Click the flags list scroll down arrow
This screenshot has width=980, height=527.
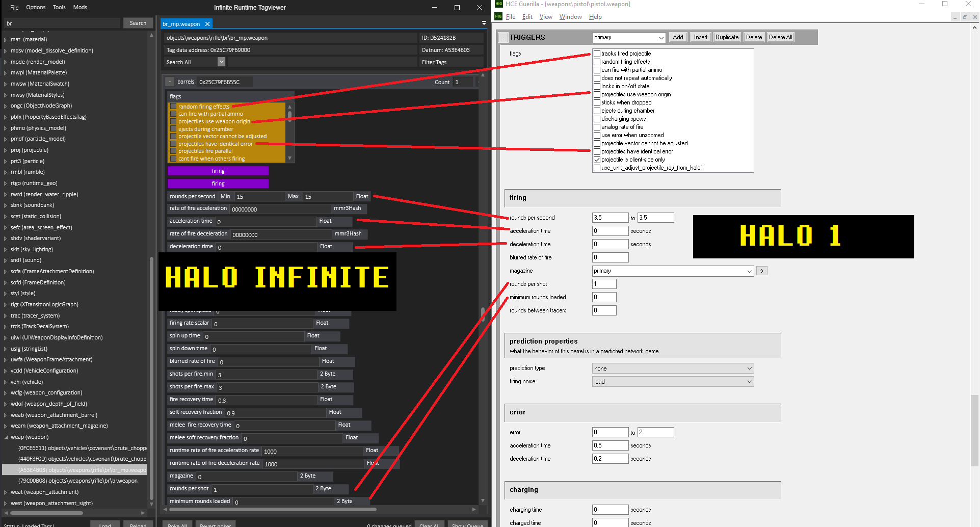tap(289, 159)
